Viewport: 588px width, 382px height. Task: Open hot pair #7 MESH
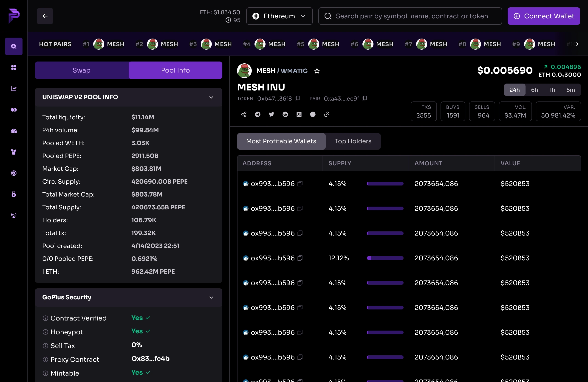pyautogui.click(x=426, y=44)
